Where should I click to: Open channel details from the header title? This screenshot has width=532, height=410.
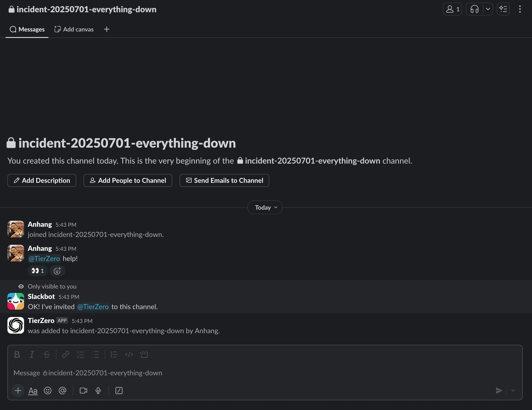pyautogui.click(x=83, y=9)
